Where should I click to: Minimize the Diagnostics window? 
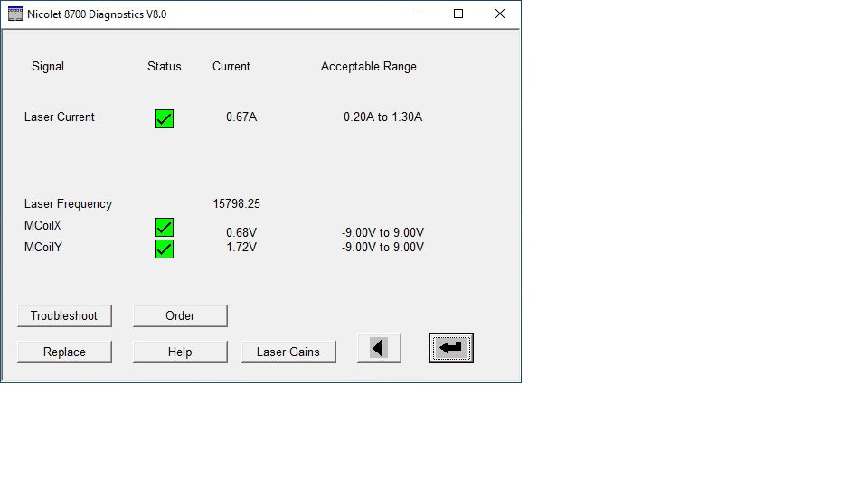[417, 14]
